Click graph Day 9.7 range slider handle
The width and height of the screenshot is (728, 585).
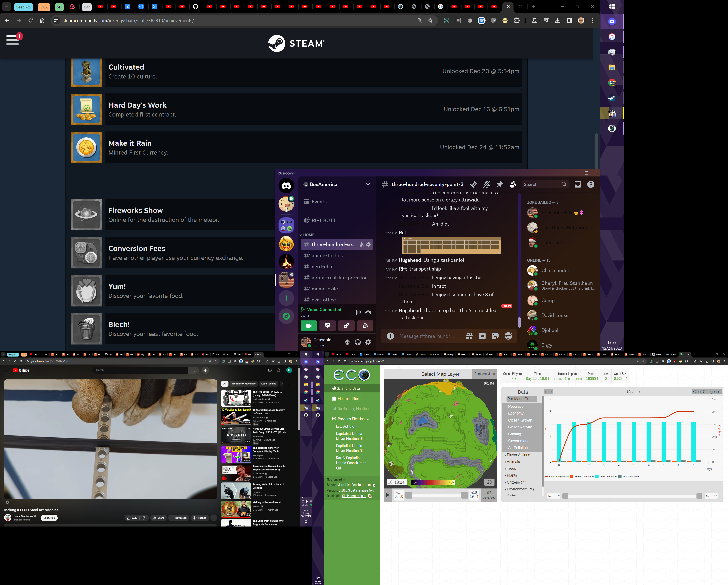[699, 496]
